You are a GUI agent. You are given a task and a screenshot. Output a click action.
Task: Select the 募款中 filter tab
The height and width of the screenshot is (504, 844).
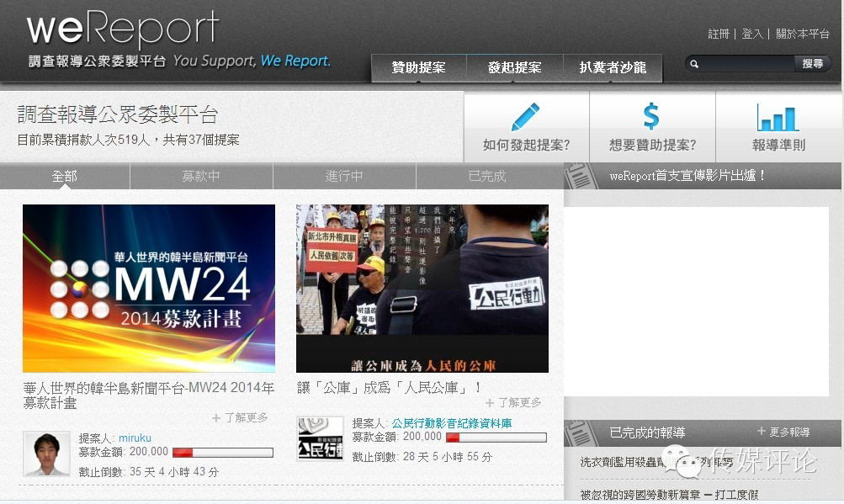click(x=201, y=176)
